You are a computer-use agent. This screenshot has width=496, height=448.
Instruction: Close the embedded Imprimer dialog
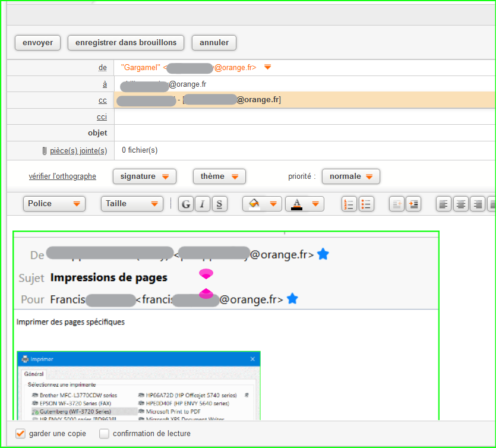pos(252,359)
